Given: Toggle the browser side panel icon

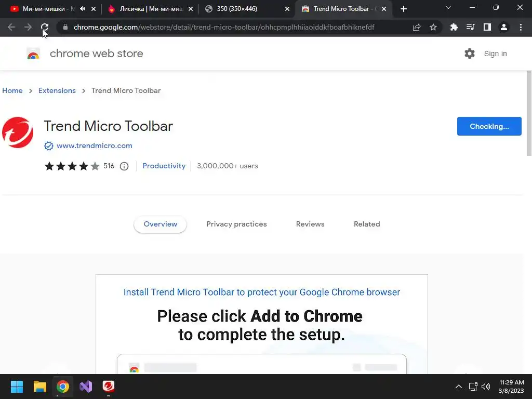Looking at the screenshot, I should coord(487,27).
